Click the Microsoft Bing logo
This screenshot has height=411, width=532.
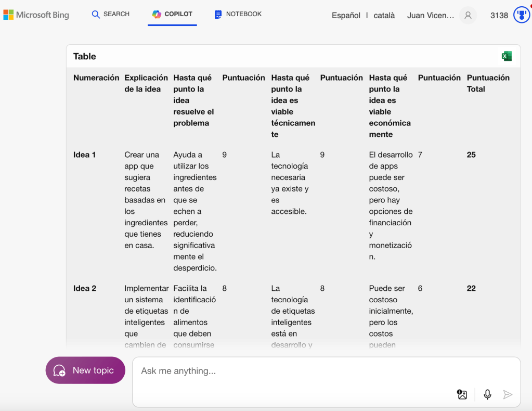click(x=36, y=15)
